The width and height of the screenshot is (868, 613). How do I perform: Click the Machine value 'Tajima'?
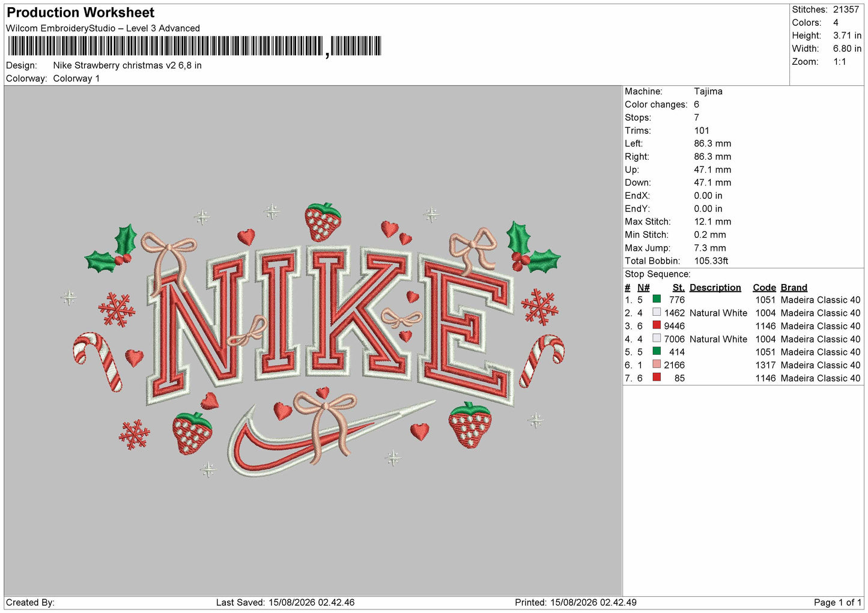(708, 91)
